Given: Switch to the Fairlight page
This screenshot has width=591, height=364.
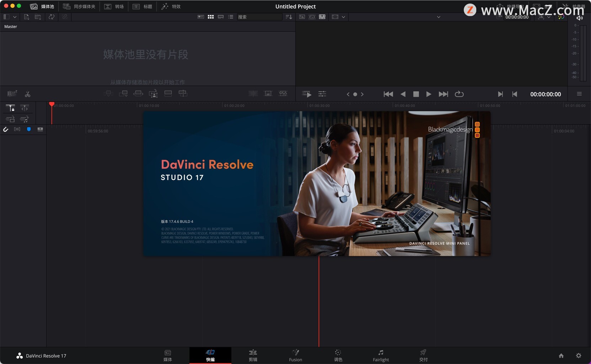Looking at the screenshot, I should pos(381,355).
